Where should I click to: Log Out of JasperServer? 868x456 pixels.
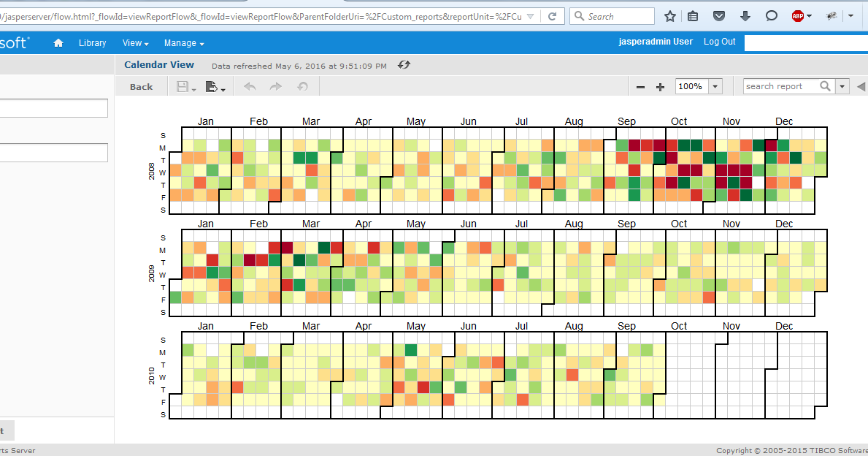pos(719,42)
